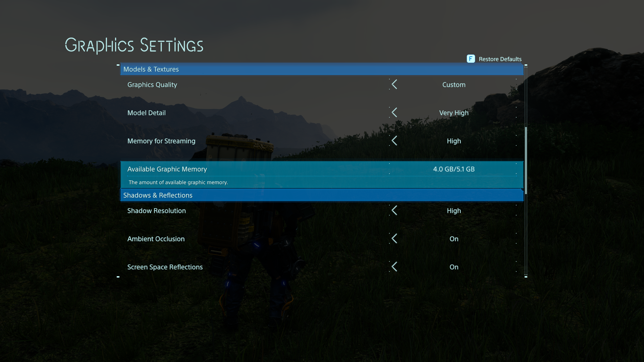
Task: Click Restore Defaults label
Action: tap(500, 59)
